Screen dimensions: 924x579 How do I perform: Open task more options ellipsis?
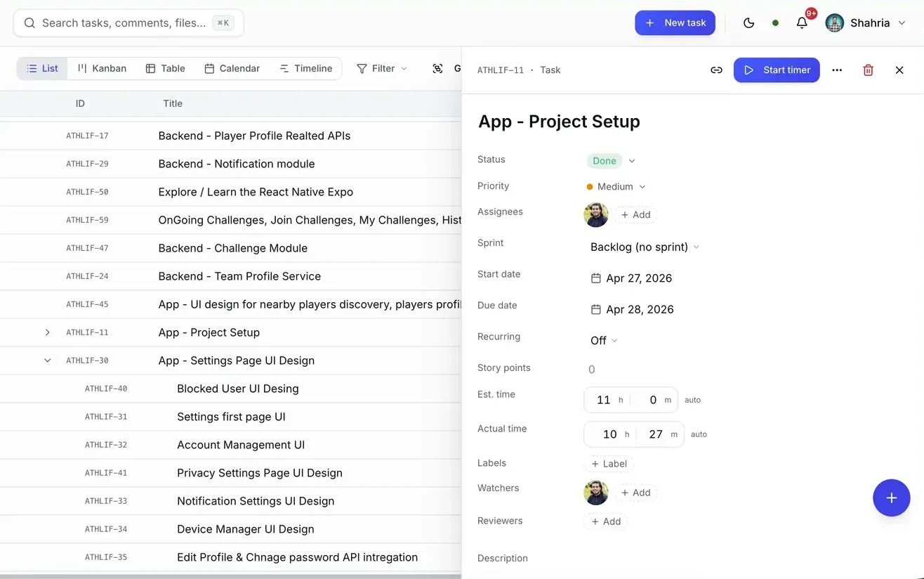click(837, 70)
